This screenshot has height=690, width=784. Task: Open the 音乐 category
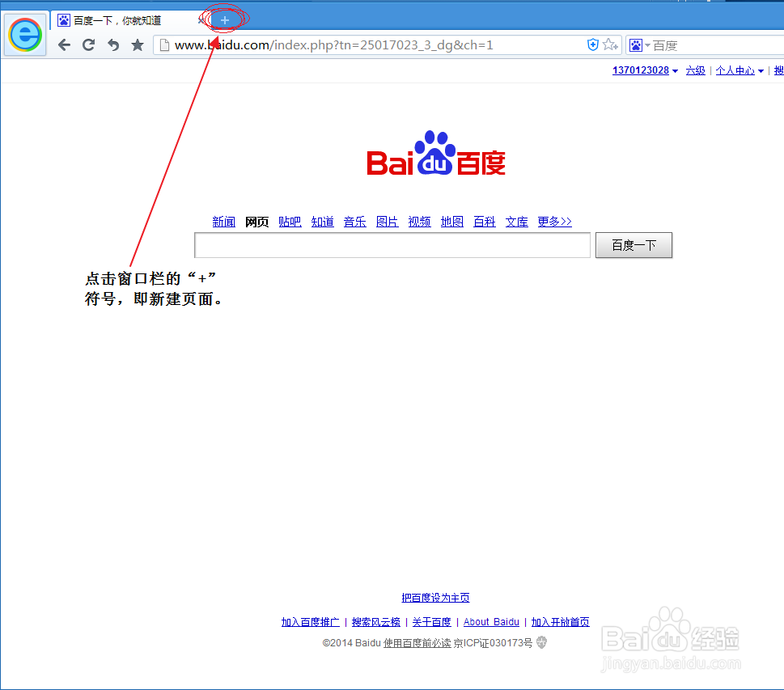point(355,222)
